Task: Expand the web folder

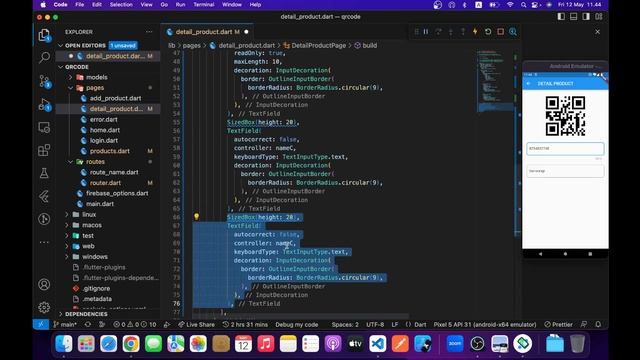Action: pos(88,246)
